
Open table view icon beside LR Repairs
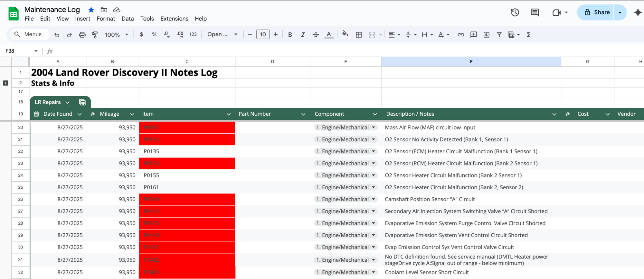coord(82,102)
